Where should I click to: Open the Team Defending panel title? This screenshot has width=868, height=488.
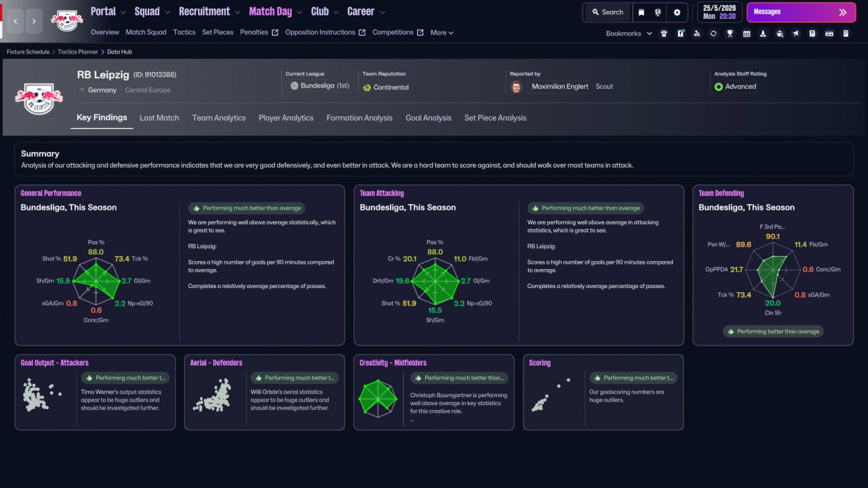pyautogui.click(x=722, y=193)
